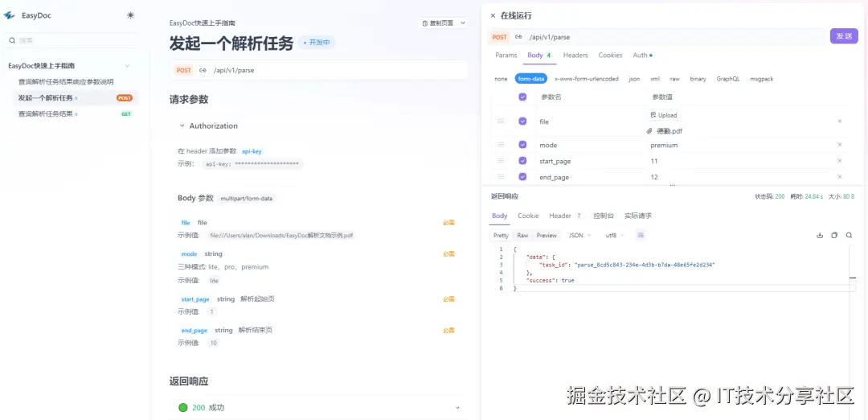The height and width of the screenshot is (420, 868).
Task: Select the xml body type
Action: tap(655, 79)
